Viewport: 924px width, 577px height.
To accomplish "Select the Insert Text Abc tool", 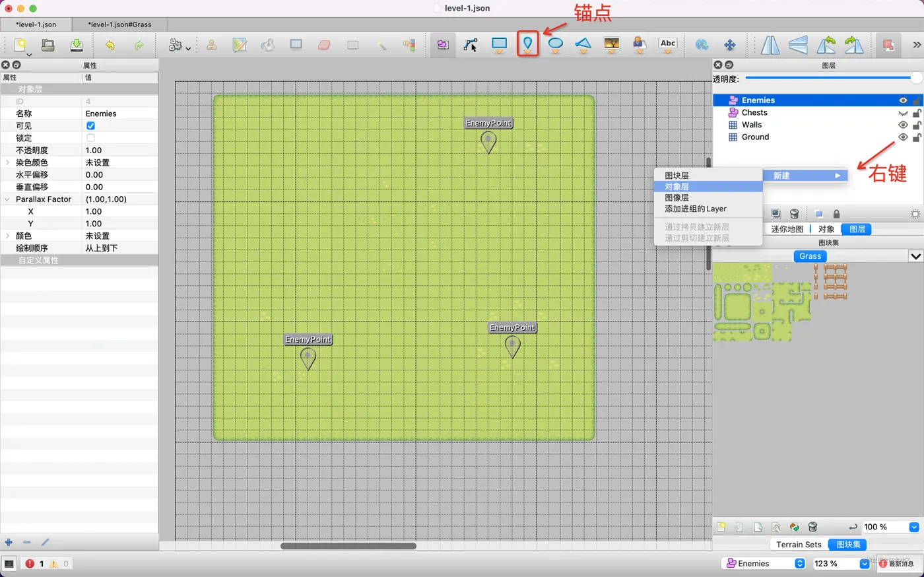I will click(x=668, y=44).
